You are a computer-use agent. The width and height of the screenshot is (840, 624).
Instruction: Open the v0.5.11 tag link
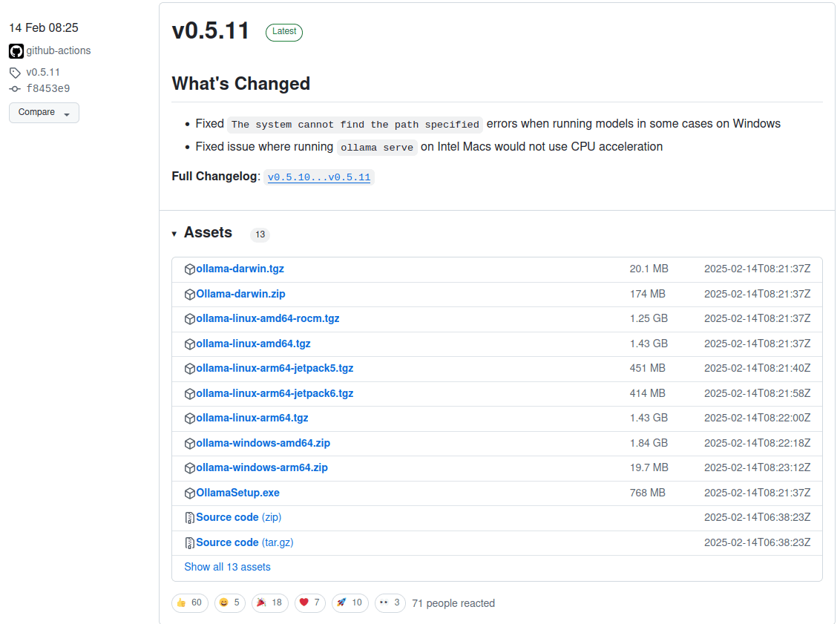click(x=43, y=72)
